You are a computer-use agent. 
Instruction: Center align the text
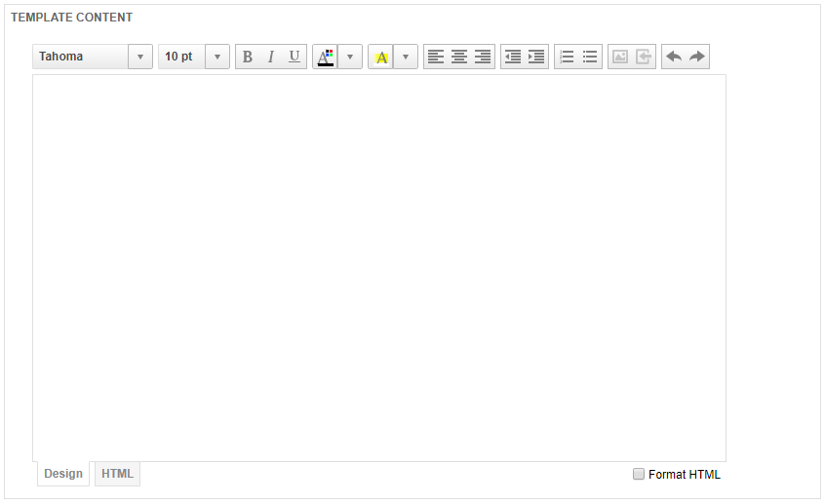(x=458, y=57)
